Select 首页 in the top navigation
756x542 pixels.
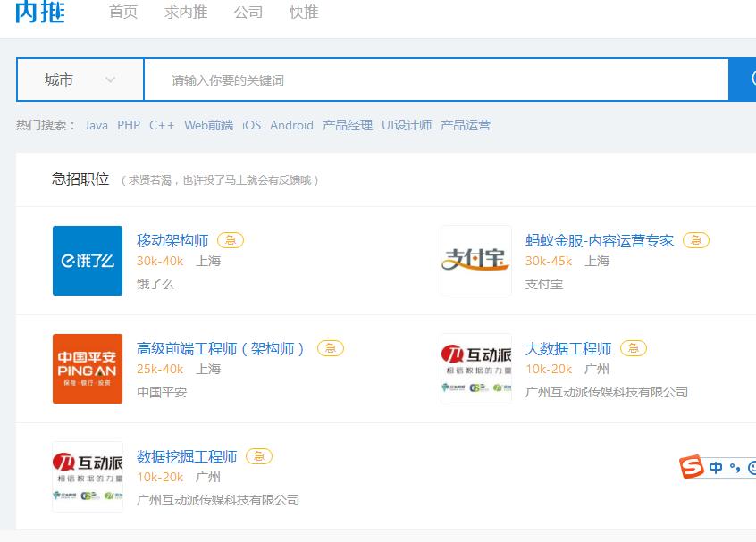point(122,13)
